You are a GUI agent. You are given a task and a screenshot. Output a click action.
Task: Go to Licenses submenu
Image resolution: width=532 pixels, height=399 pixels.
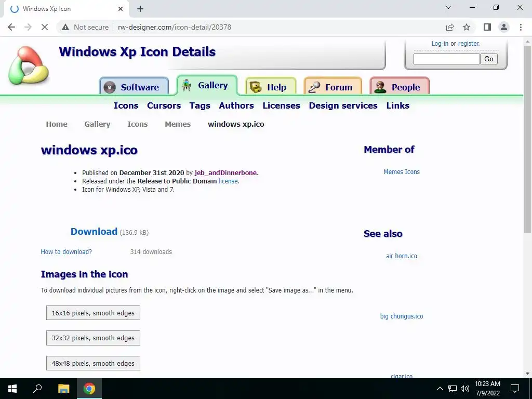click(x=281, y=105)
